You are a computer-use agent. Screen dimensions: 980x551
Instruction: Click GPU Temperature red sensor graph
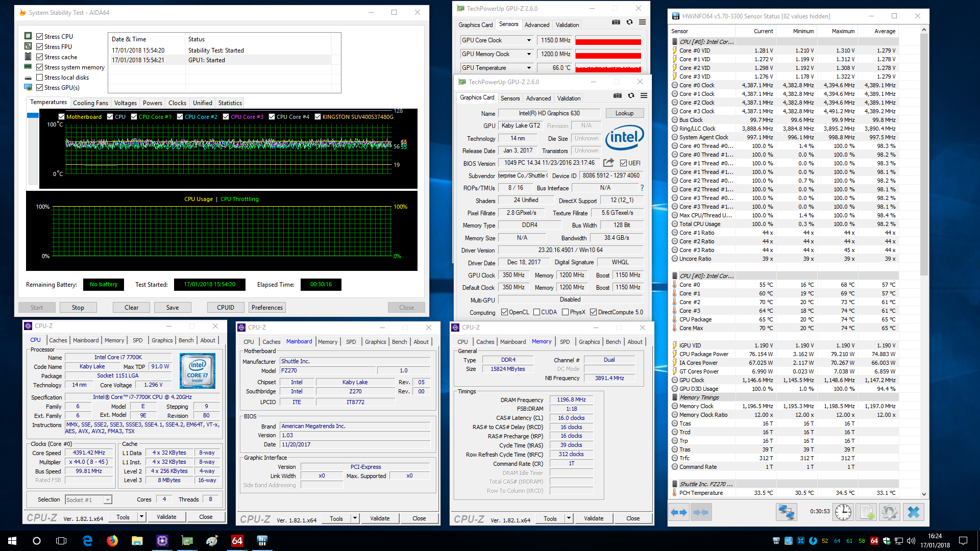click(x=608, y=68)
